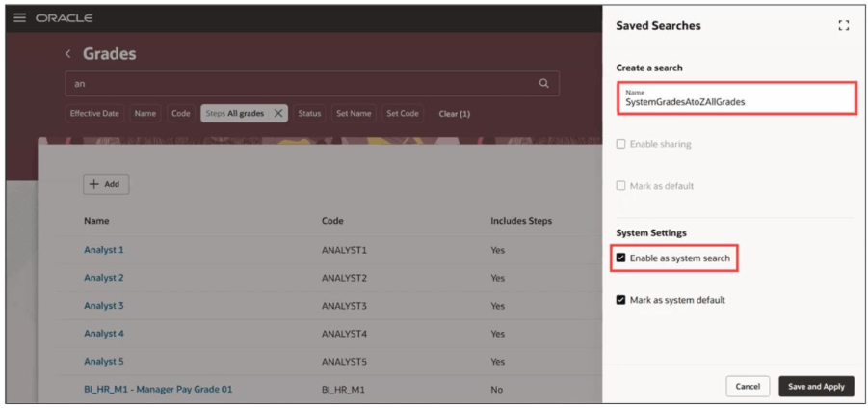The height and width of the screenshot is (408, 868).
Task: Click the grades search field
Action: coord(312,84)
